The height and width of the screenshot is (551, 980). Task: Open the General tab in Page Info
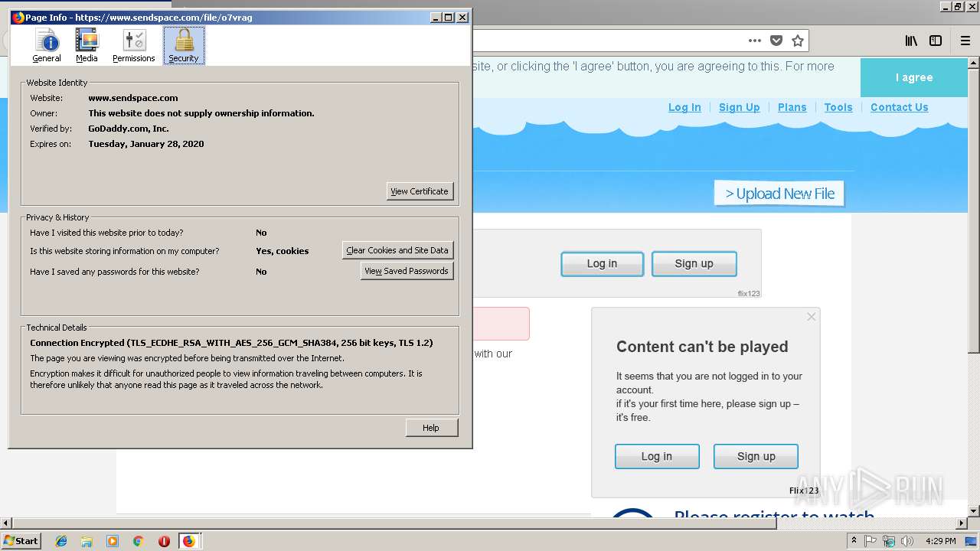click(x=47, y=46)
